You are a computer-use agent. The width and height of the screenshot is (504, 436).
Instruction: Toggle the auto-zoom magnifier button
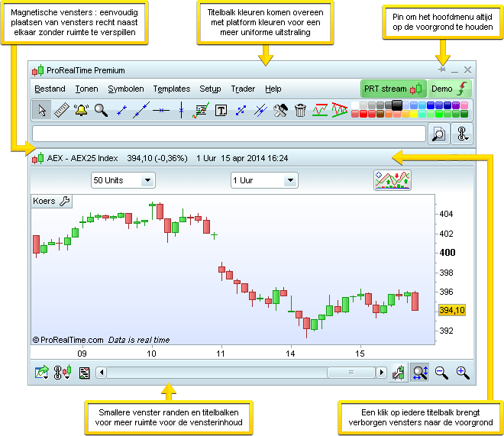(419, 373)
